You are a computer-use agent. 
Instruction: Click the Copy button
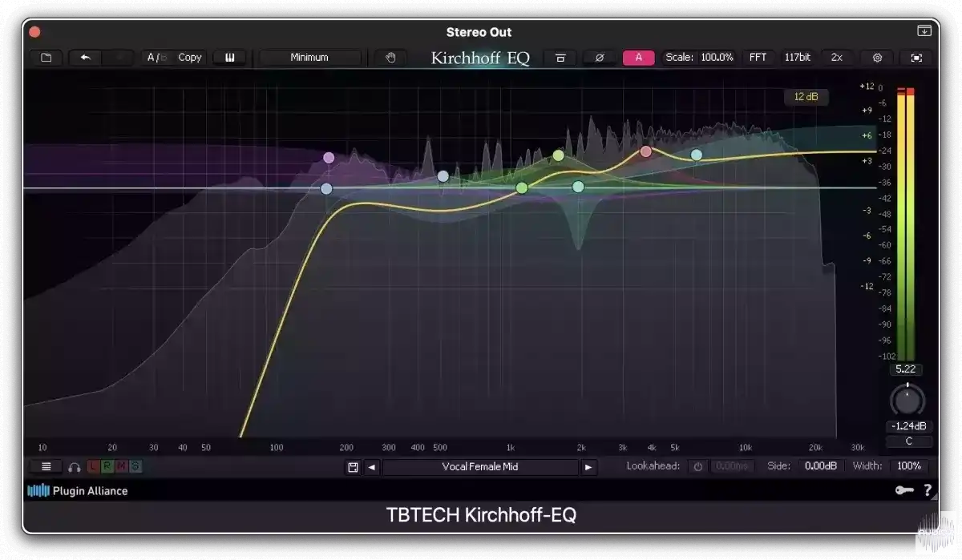[189, 57]
